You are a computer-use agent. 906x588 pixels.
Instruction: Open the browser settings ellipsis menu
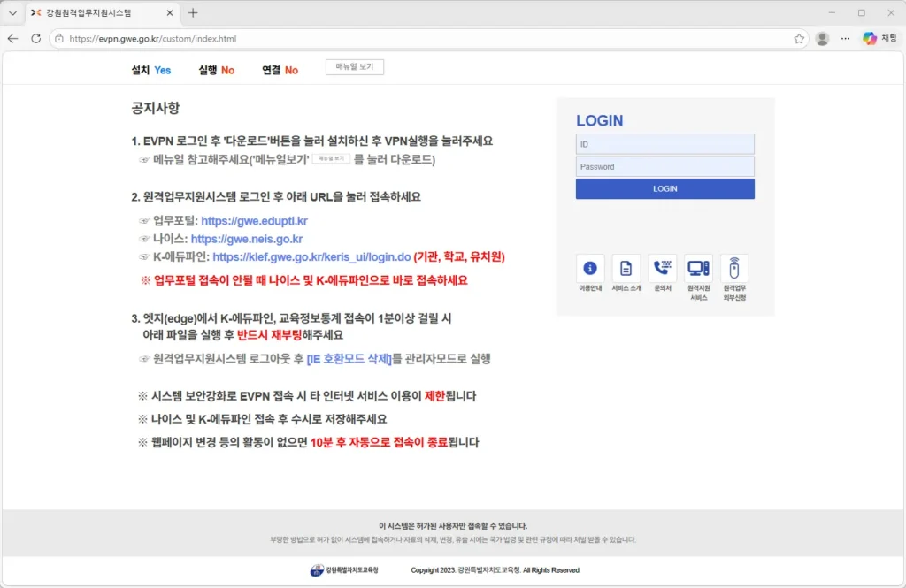coord(845,39)
